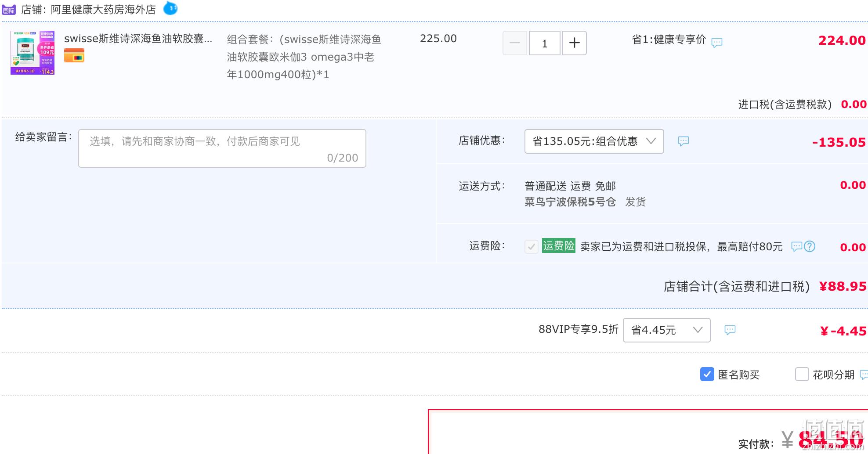
Task: Click the comment icon beside the 88VIP dropdown
Action: point(730,330)
